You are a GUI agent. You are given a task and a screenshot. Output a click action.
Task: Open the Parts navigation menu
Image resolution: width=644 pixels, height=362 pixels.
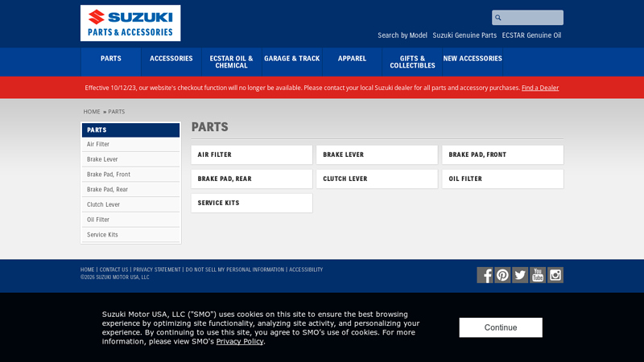(x=111, y=59)
